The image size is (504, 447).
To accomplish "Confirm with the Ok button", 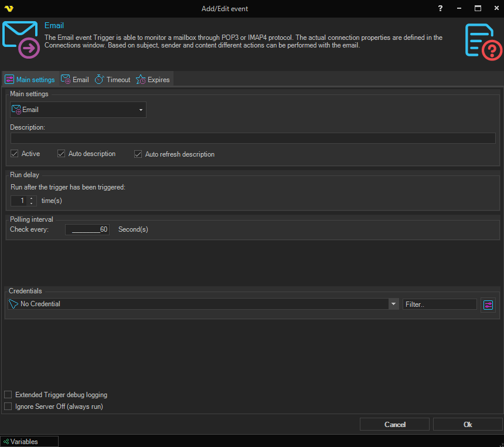I will tap(467, 424).
